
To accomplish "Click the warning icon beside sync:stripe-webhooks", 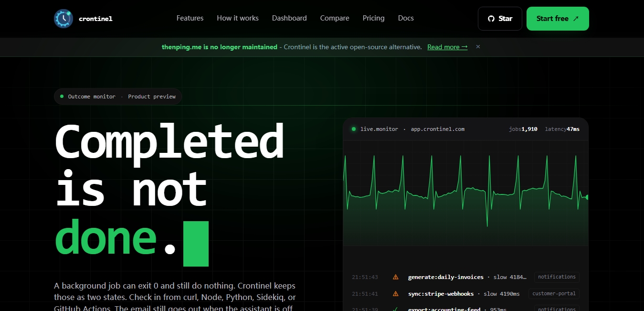I will point(395,294).
